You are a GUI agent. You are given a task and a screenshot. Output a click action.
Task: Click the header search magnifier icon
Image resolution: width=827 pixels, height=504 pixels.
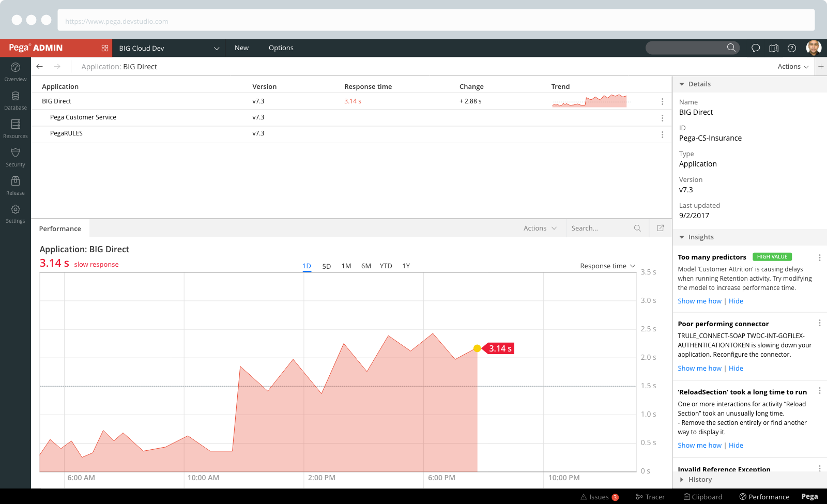(x=731, y=48)
